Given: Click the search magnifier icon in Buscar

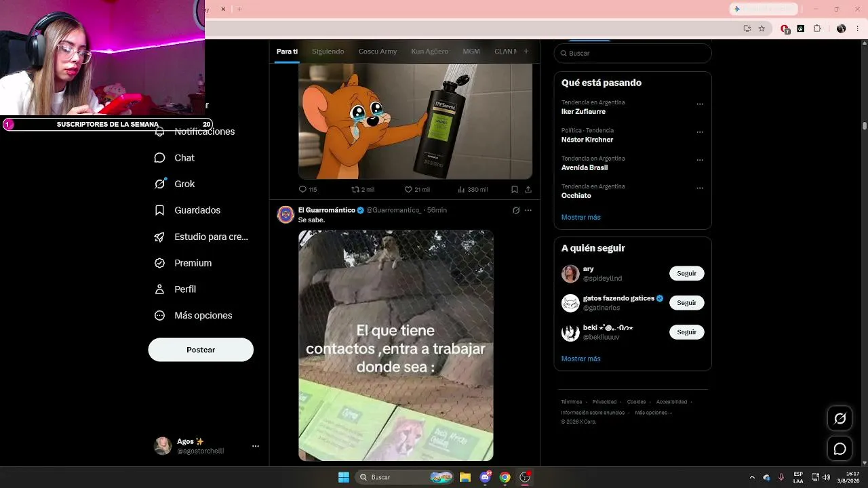Looking at the screenshot, I should tap(563, 53).
